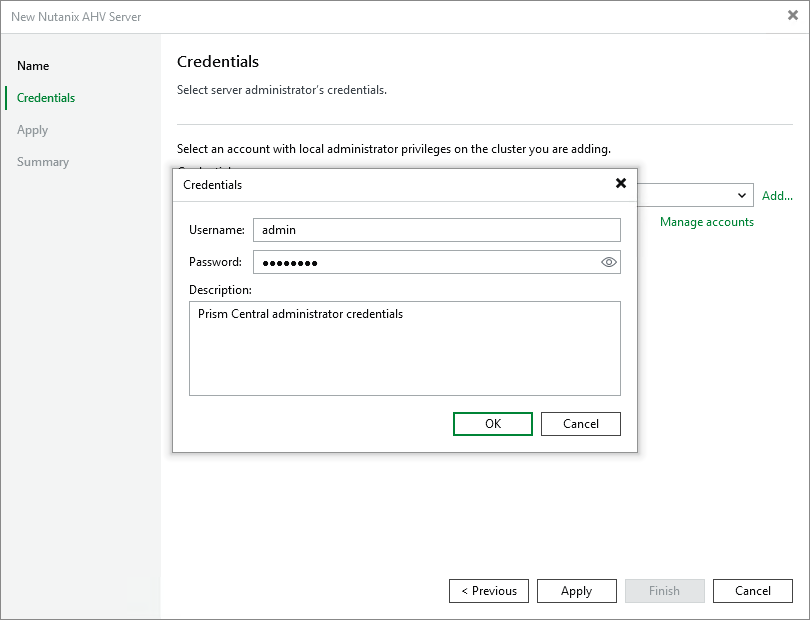The height and width of the screenshot is (620, 810).
Task: Open the credentials selection dropdown
Action: pyautogui.click(x=741, y=195)
